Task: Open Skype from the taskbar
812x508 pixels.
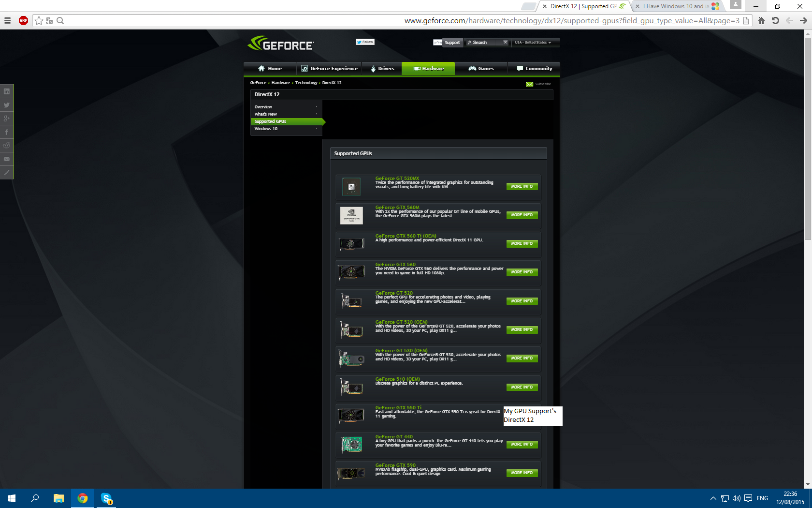Action: [106, 498]
